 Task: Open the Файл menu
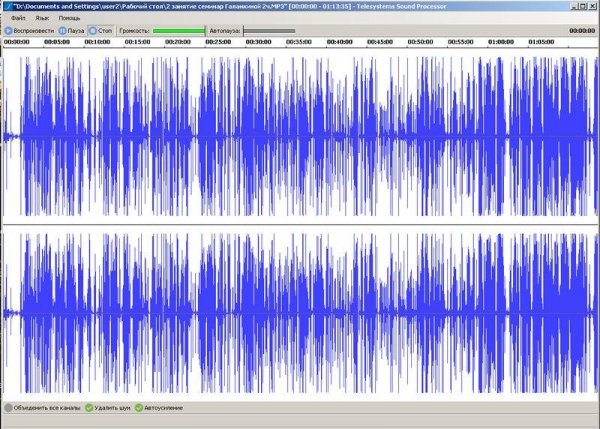point(18,18)
